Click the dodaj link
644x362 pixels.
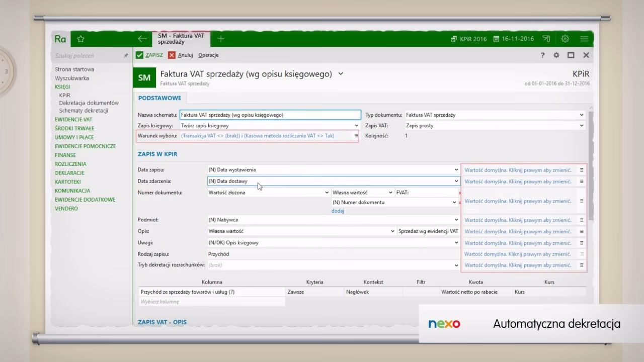pyautogui.click(x=338, y=211)
